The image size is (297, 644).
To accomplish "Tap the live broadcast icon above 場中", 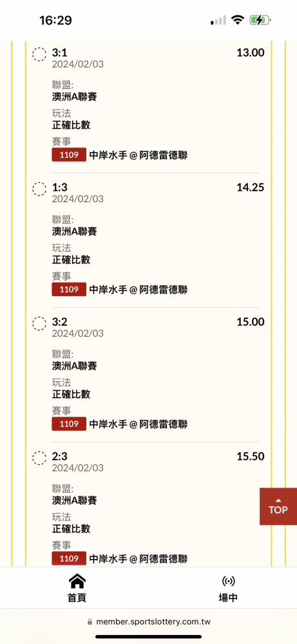I will 228,581.
